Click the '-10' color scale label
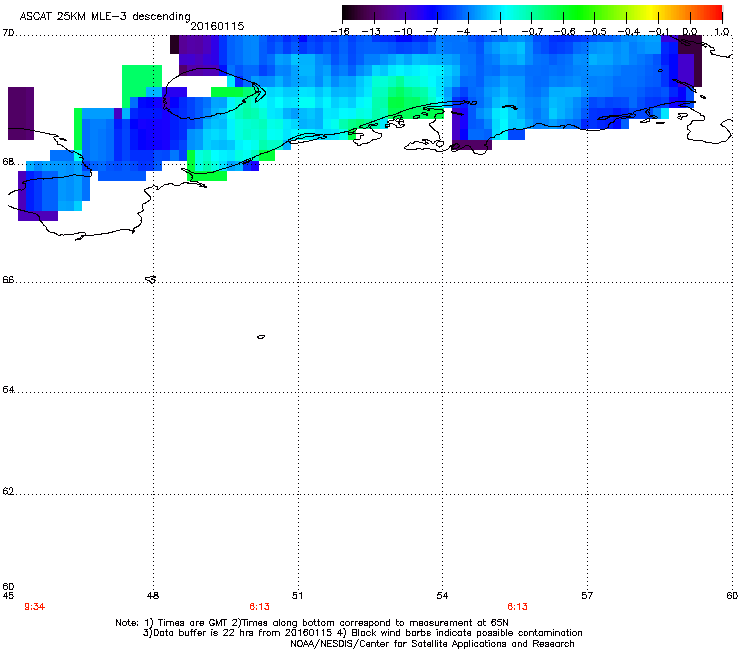Viewport: 740px width, 650px height. click(403, 32)
